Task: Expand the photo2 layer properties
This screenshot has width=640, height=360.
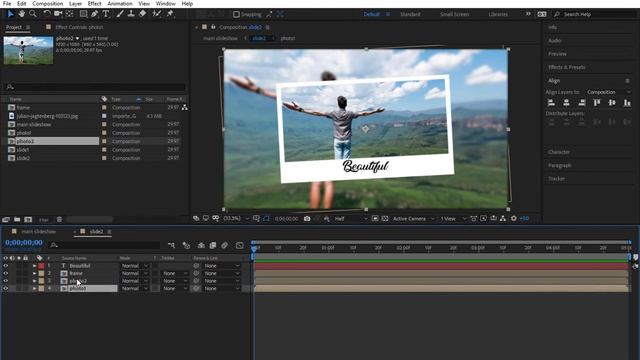Action: [35, 281]
